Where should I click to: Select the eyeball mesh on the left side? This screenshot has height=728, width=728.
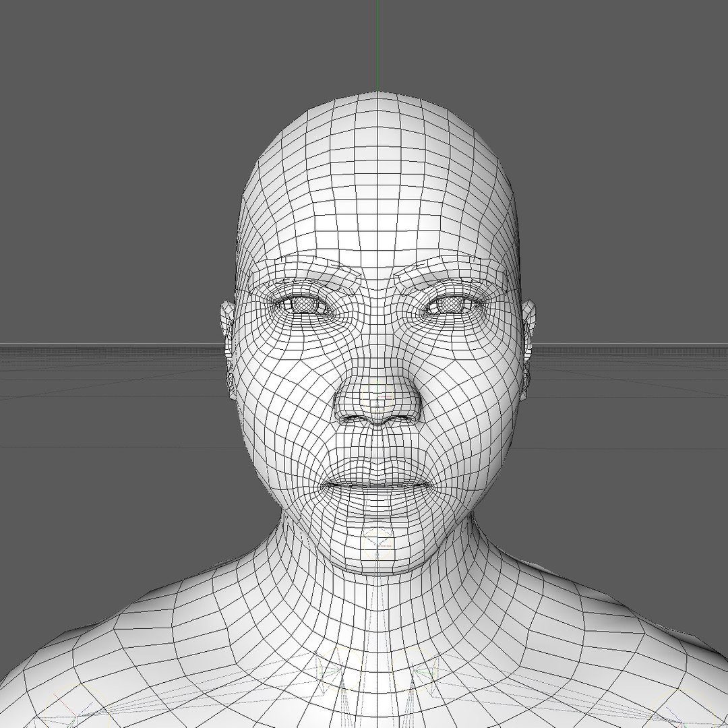point(305,305)
